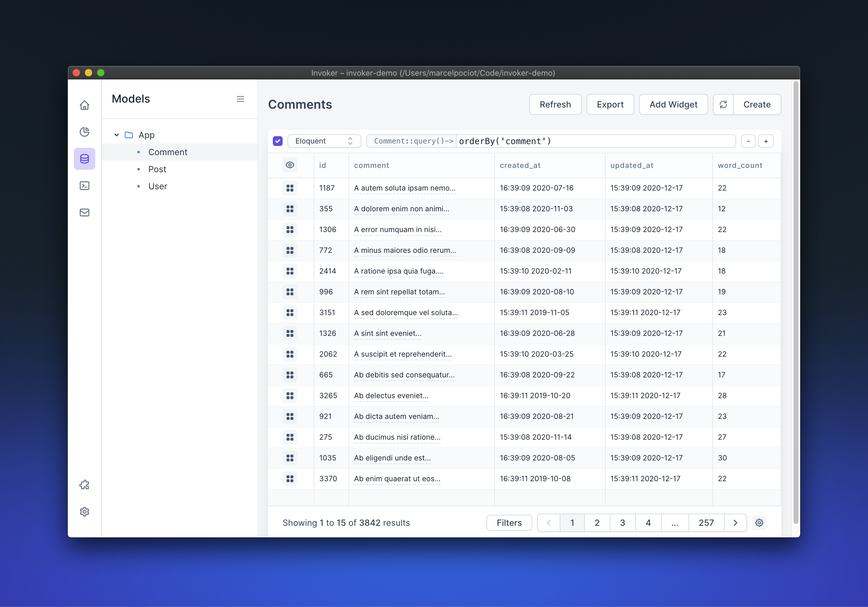The width and height of the screenshot is (868, 607).
Task: Select the Post model
Action: point(180,169)
